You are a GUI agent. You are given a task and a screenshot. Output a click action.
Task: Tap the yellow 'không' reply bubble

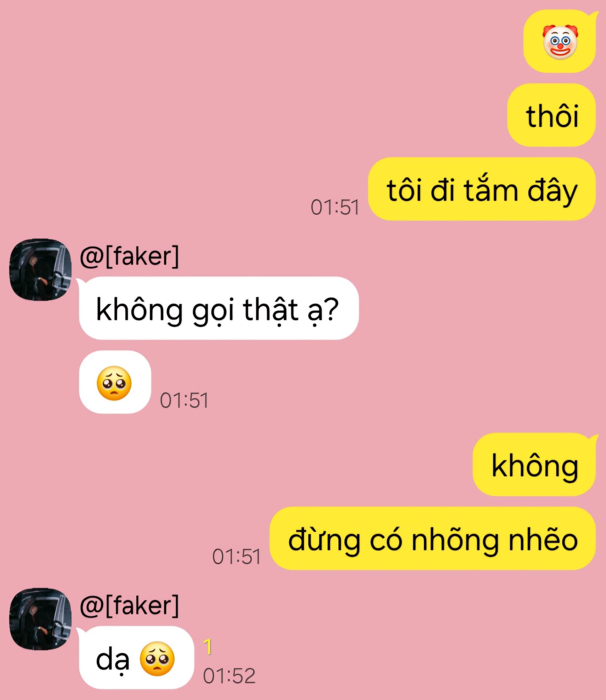pyautogui.click(x=535, y=465)
